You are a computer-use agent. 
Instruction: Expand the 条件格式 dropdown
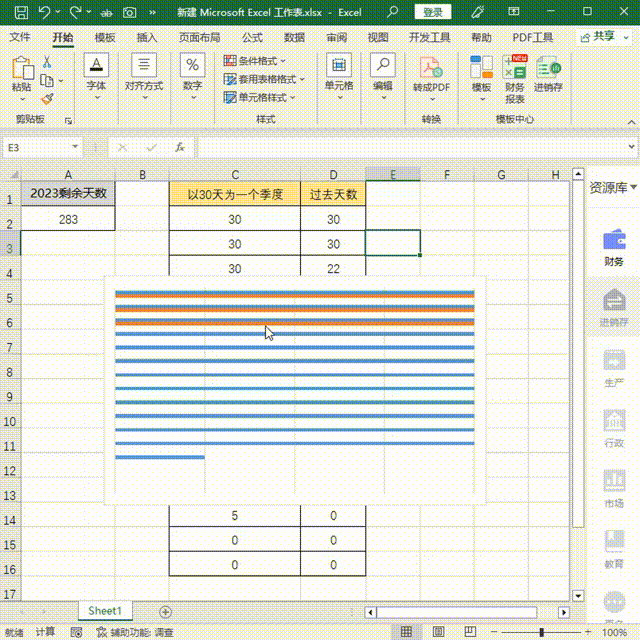pyautogui.click(x=264, y=61)
